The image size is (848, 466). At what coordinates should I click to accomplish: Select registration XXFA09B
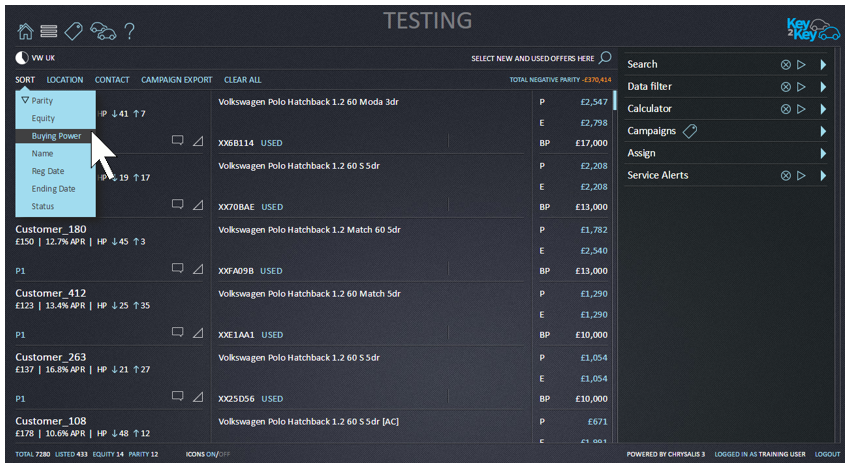point(236,271)
